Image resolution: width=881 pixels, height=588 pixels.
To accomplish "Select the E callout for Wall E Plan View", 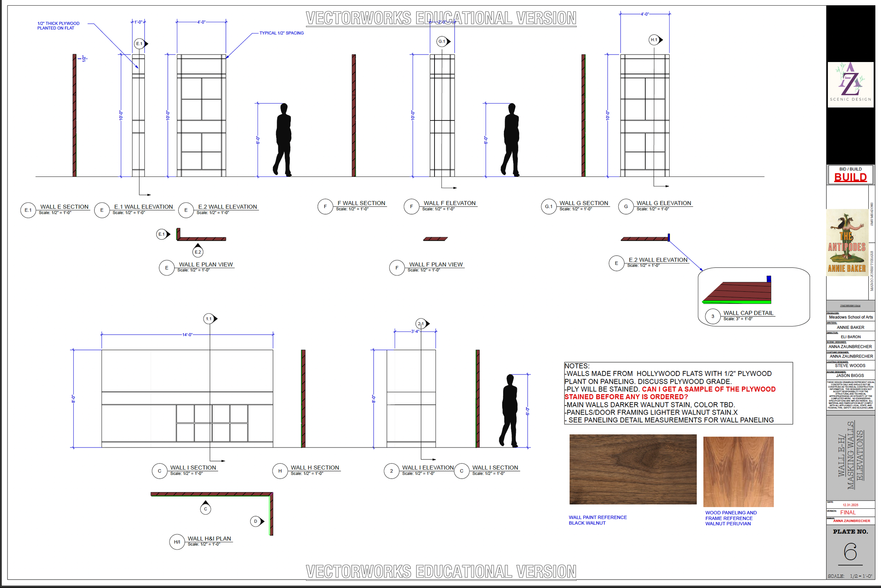I will click(167, 268).
